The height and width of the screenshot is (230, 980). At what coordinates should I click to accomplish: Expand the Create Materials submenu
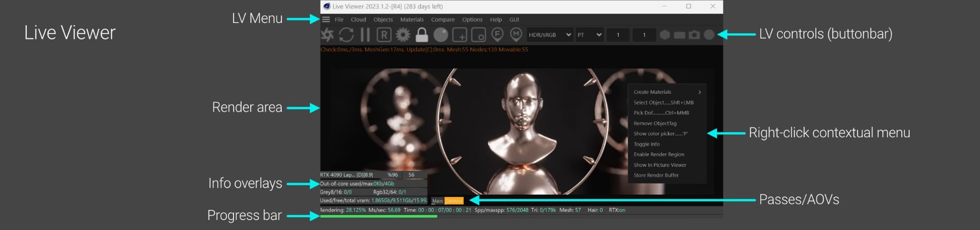(667, 92)
